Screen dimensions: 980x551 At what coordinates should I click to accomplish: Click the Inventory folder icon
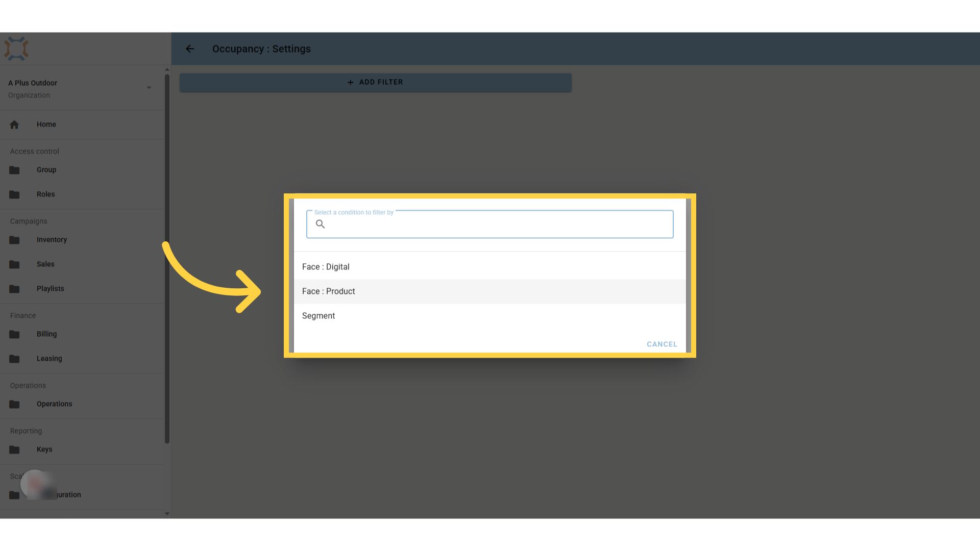coord(14,240)
